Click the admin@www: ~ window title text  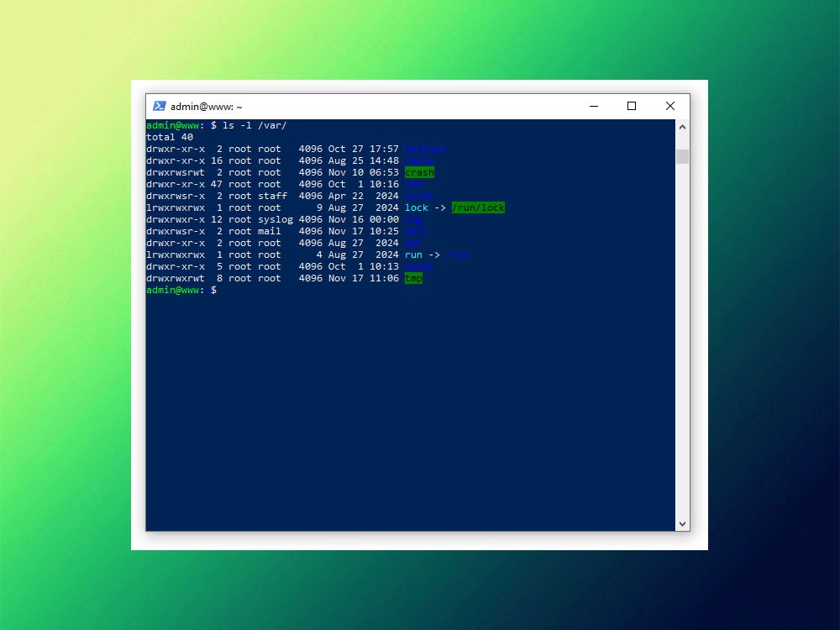pyautogui.click(x=207, y=107)
